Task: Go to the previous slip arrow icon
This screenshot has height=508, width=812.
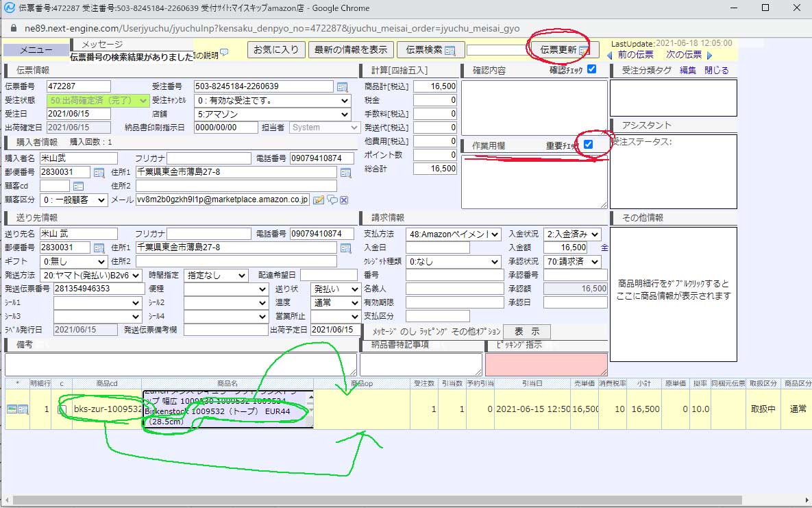Action: [610, 56]
